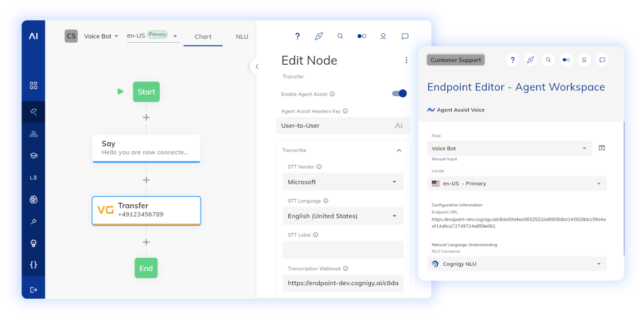Click the user icon in Endpoint Editor window
This screenshot has width=644, height=319.
584,60
